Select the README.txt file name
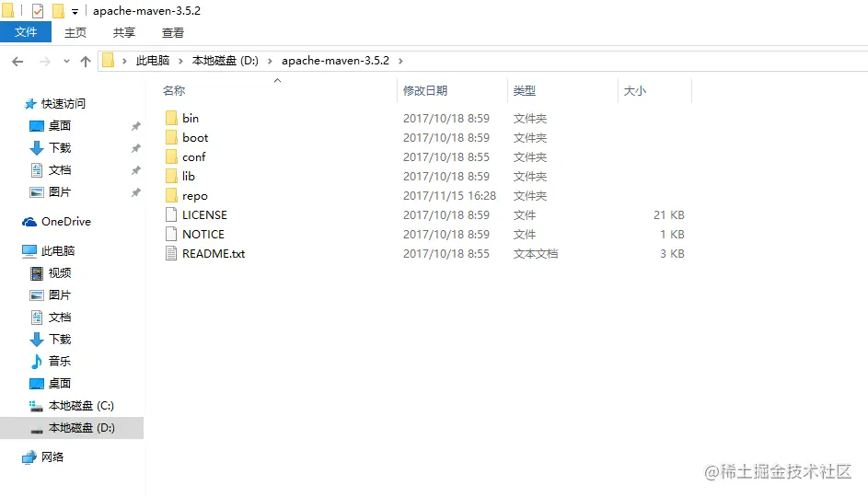 (214, 253)
